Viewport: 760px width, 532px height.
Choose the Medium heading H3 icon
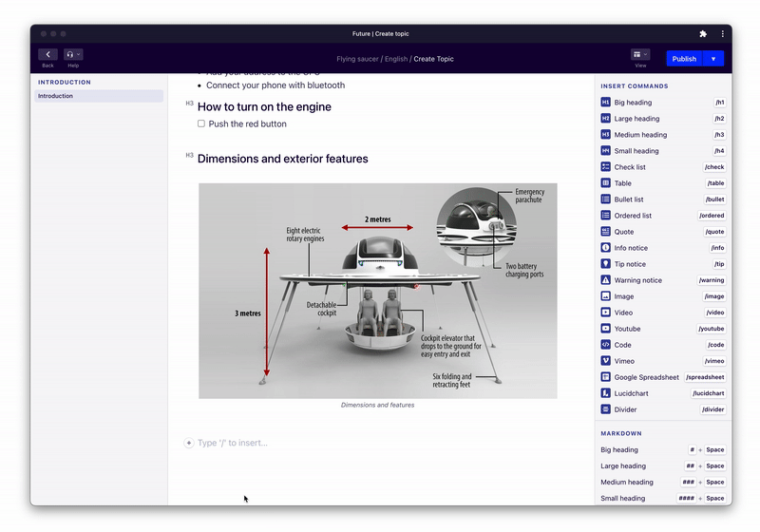[605, 135]
